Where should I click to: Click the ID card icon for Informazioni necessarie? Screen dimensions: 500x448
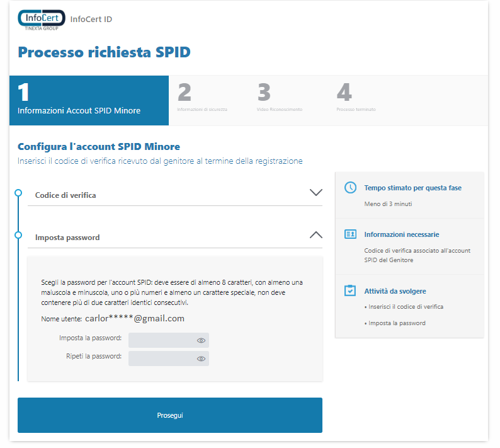coord(351,234)
